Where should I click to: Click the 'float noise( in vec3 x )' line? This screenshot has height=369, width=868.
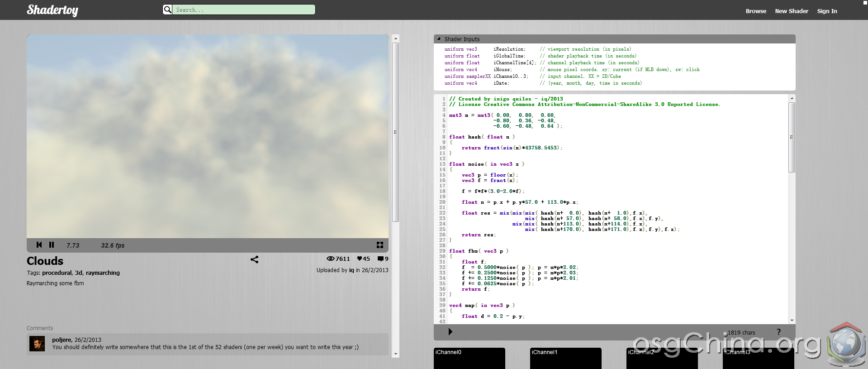coord(487,164)
